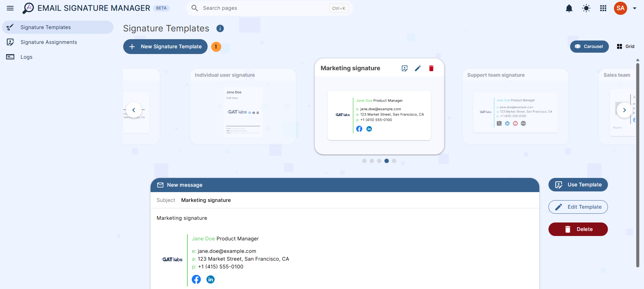Viewport: 644px width, 289px height.
Task: Show info about Signature Templates
Action: click(x=220, y=28)
